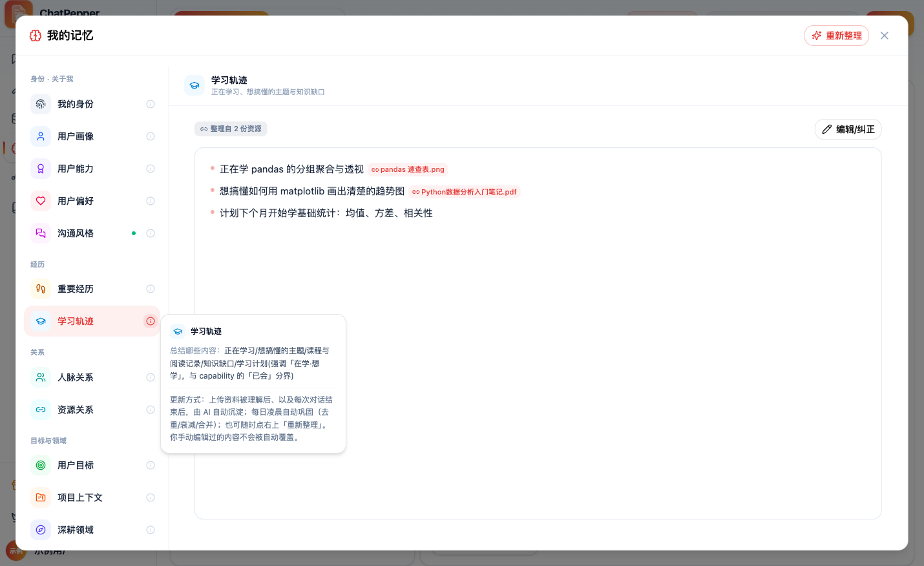Click the brain icon next to 我的记忆
The image size is (924, 566).
pos(36,36)
